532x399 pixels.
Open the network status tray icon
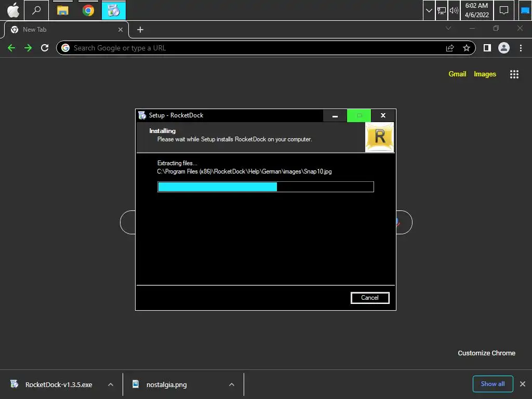click(x=442, y=10)
